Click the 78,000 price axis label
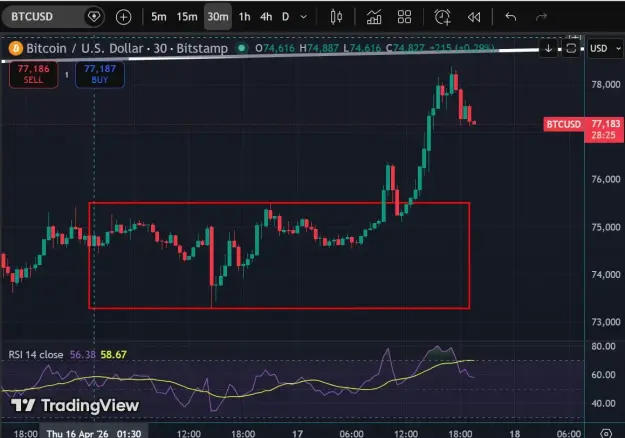625x438 pixels. pyautogui.click(x=606, y=84)
